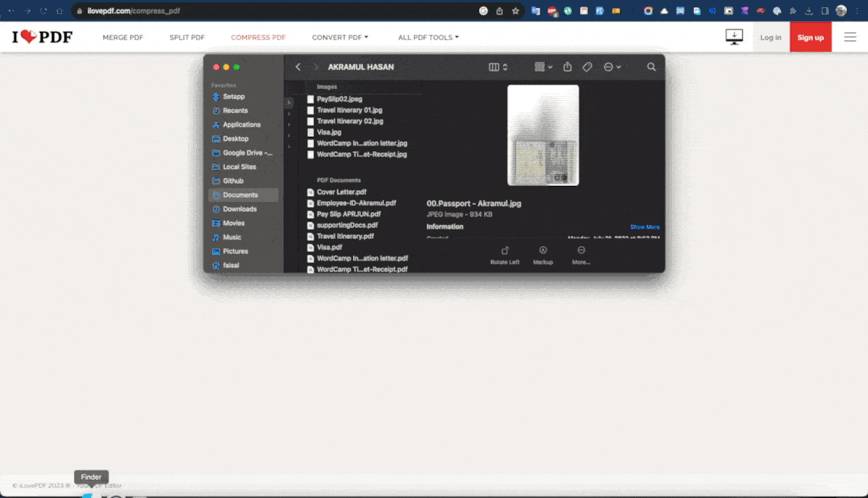This screenshot has height=498, width=868.
Task: Click the red Sign up button
Action: pos(811,38)
